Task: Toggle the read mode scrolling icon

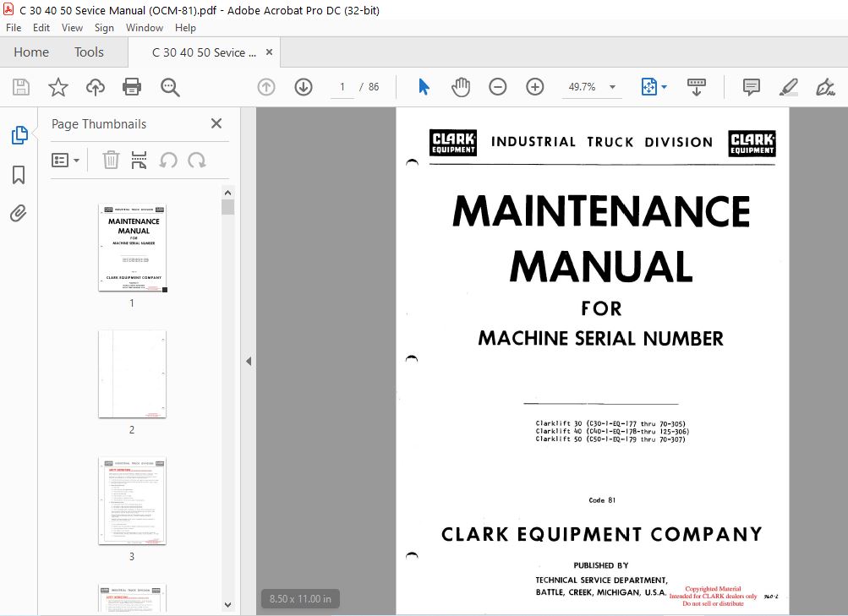Action: pyautogui.click(x=697, y=87)
